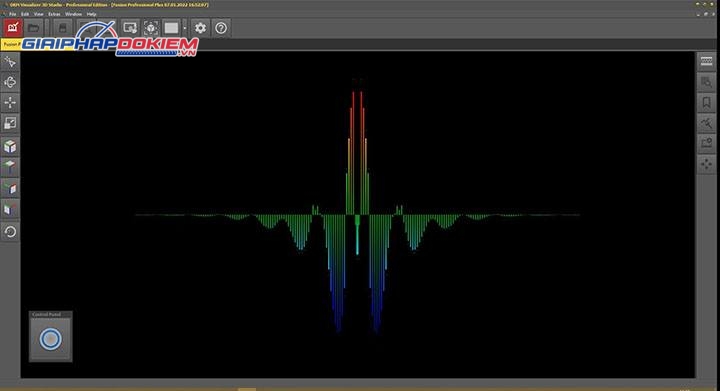Expand the arrow beside the gray swatch
The height and width of the screenshot is (391, 720).
coord(185,28)
